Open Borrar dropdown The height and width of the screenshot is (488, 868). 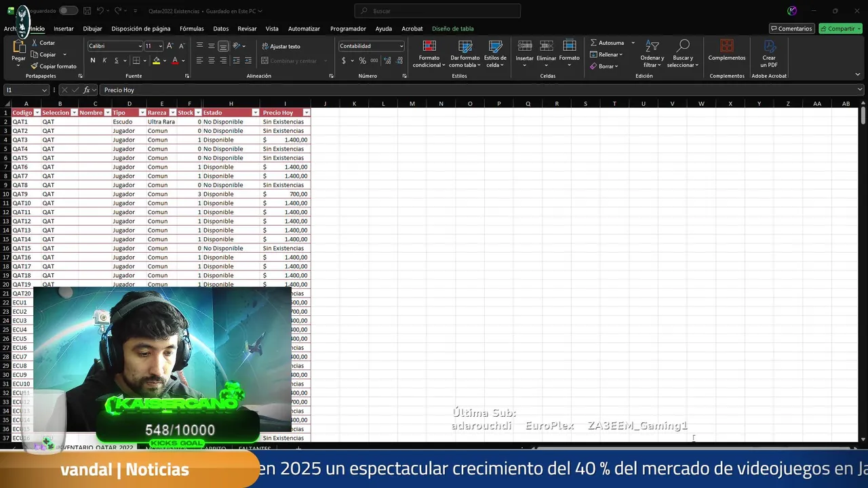604,66
